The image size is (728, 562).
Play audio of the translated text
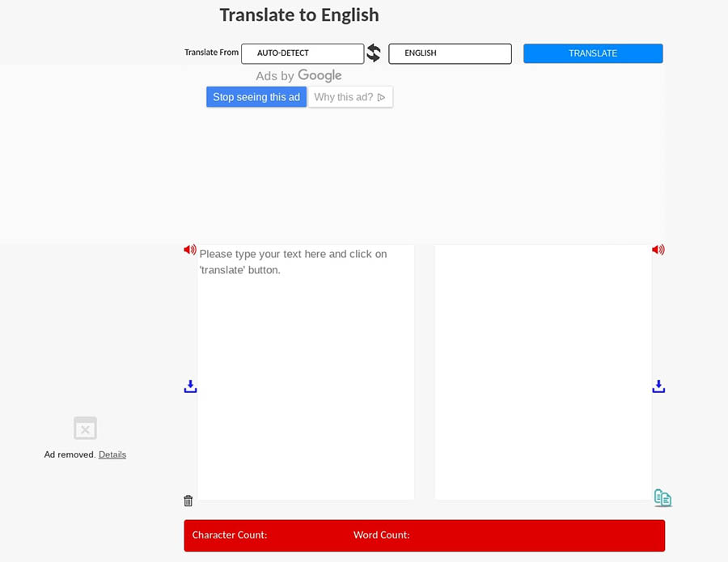658,250
